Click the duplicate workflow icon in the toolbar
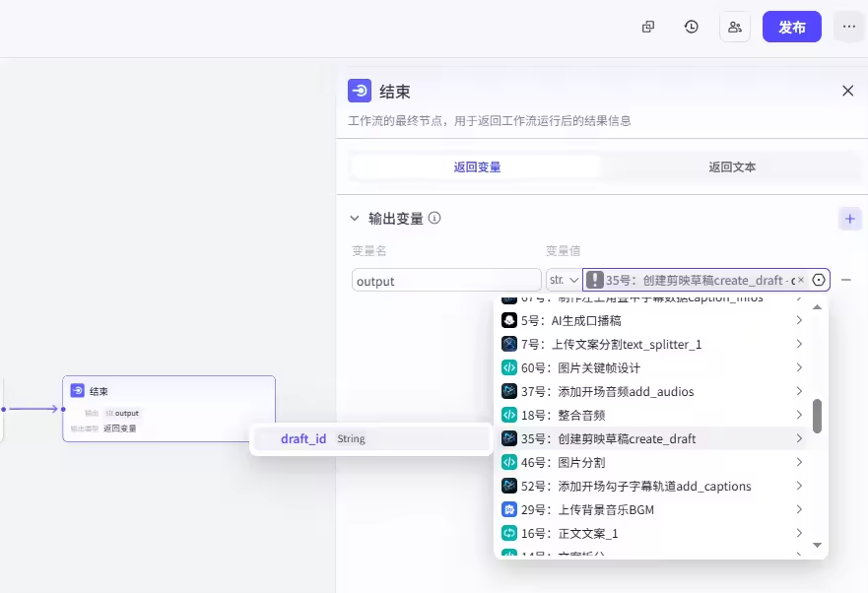The image size is (868, 593). pos(647,27)
